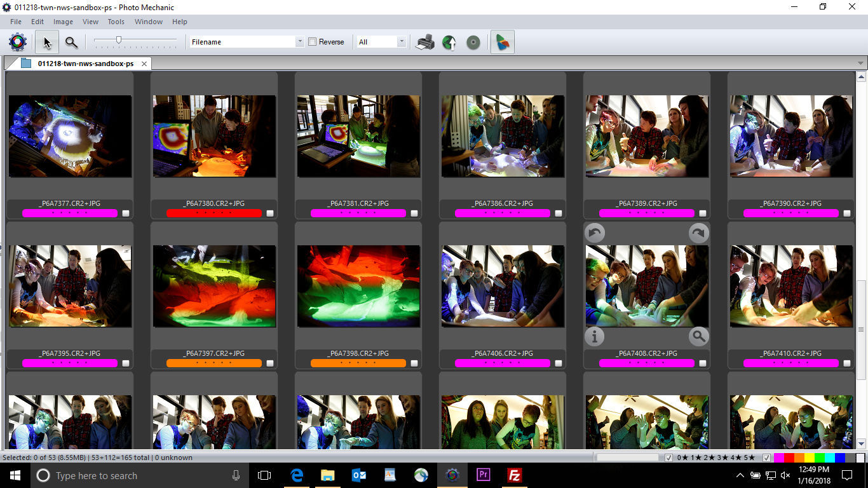Click Photo Mechanic taskbar icon
This screenshot has height=488, width=868.
click(452, 475)
